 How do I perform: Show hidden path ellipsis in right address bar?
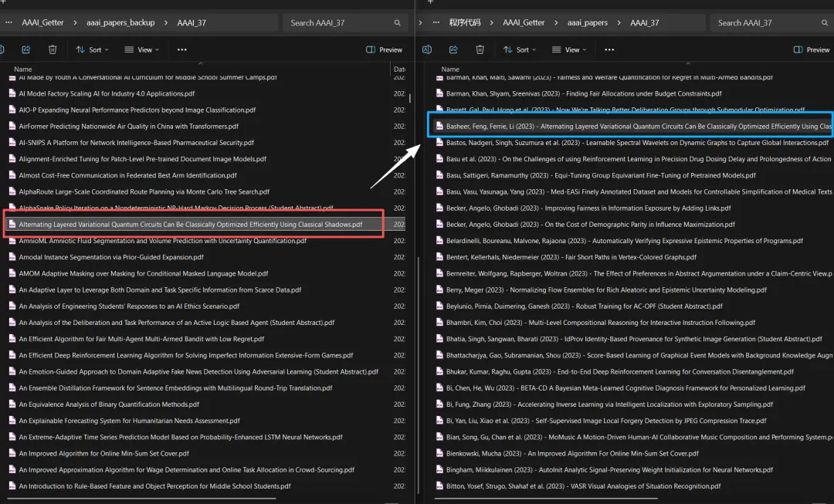436,23
